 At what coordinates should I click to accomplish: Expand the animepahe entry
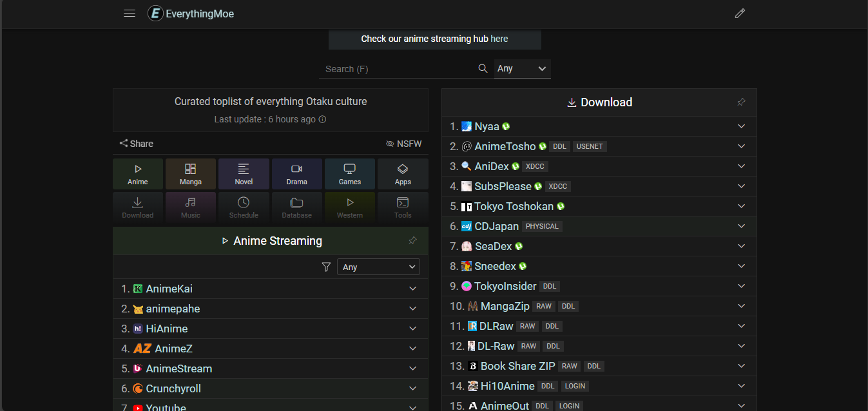point(413,309)
